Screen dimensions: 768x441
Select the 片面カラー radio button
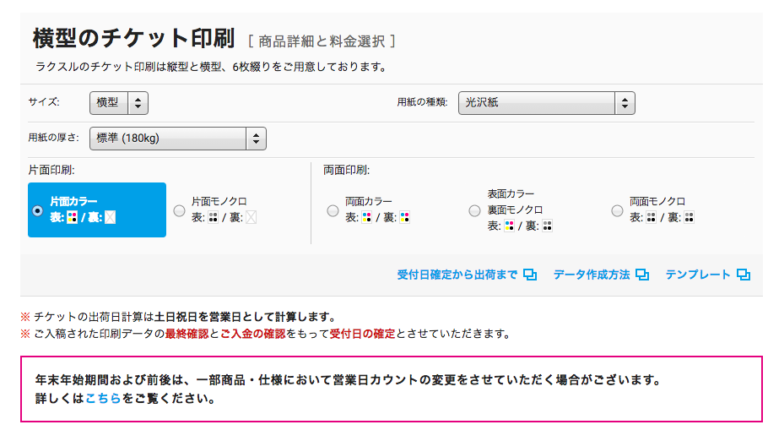coord(38,210)
